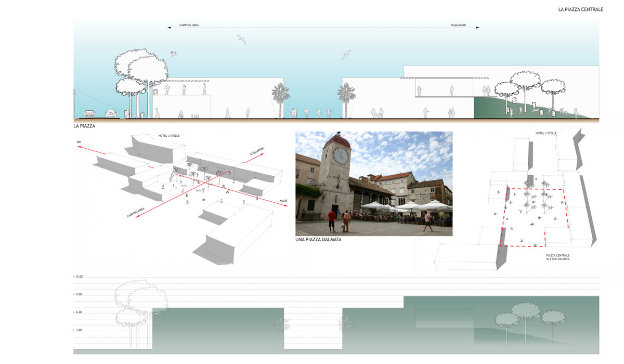The height and width of the screenshot is (364, 624).
Task: Switch to the LA PIAZZA section label
Action: coord(85,125)
